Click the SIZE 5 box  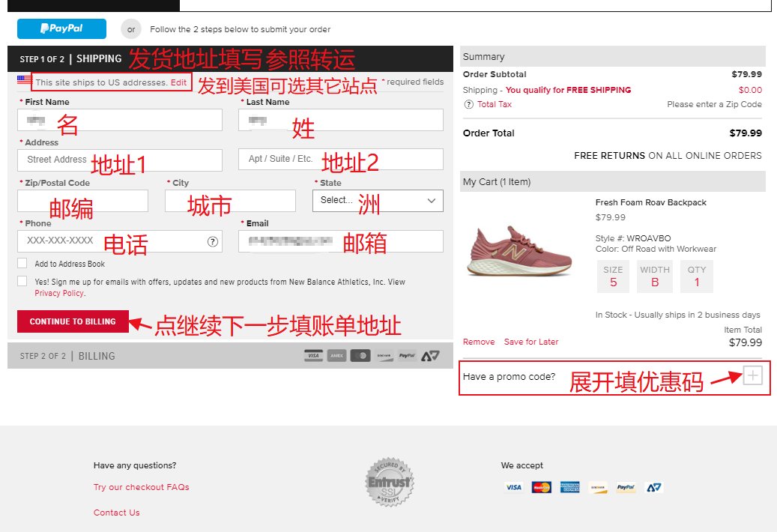tap(613, 276)
